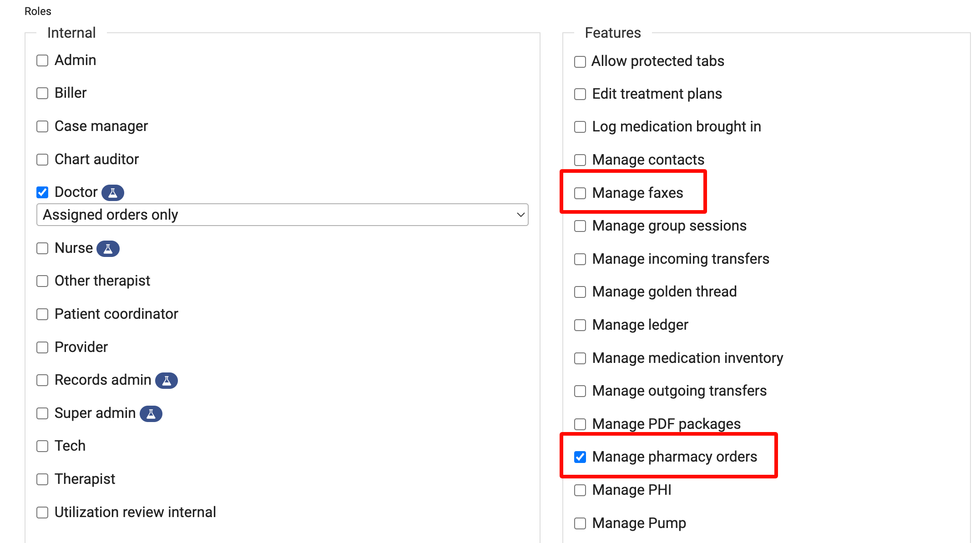Enable Manage medication inventory
This screenshot has width=980, height=543.
[x=580, y=358]
